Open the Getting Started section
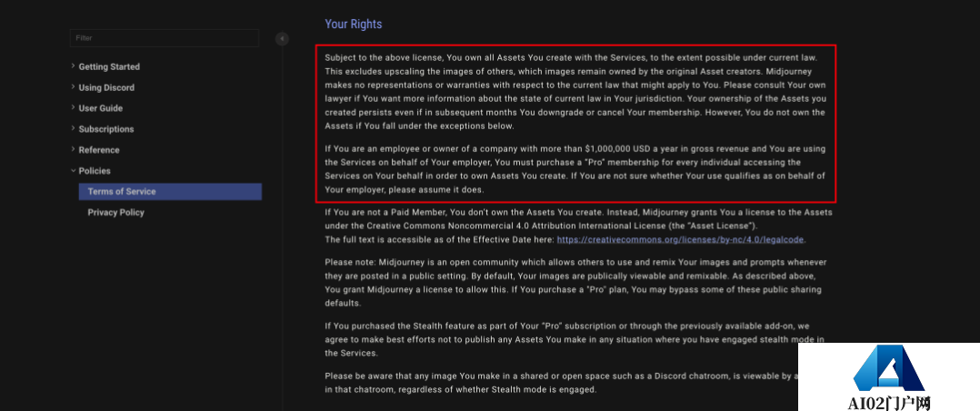The width and height of the screenshot is (980, 411). [x=109, y=67]
